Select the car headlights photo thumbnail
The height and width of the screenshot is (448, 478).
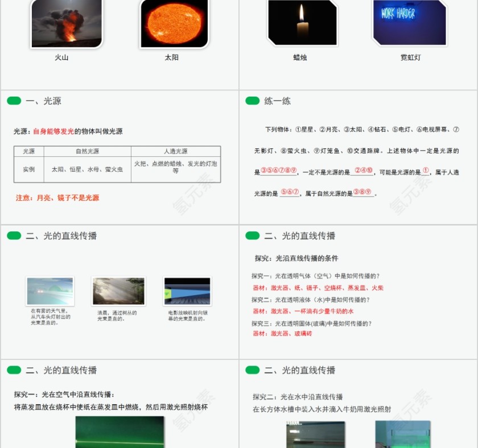50,289
